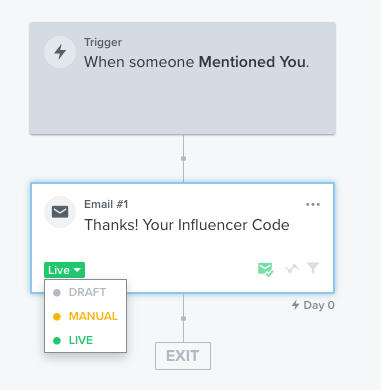Click the lightning bolt Trigger icon
The image size is (381, 390).
click(60, 52)
